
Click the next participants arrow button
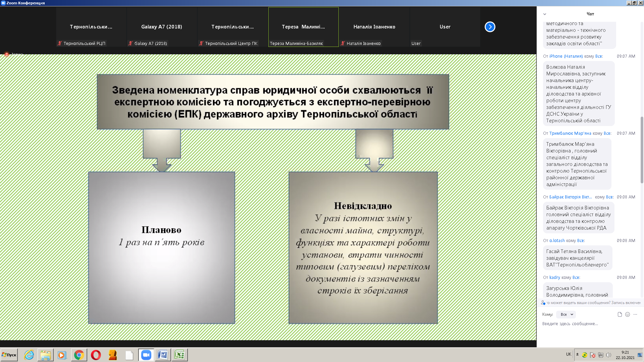(490, 27)
